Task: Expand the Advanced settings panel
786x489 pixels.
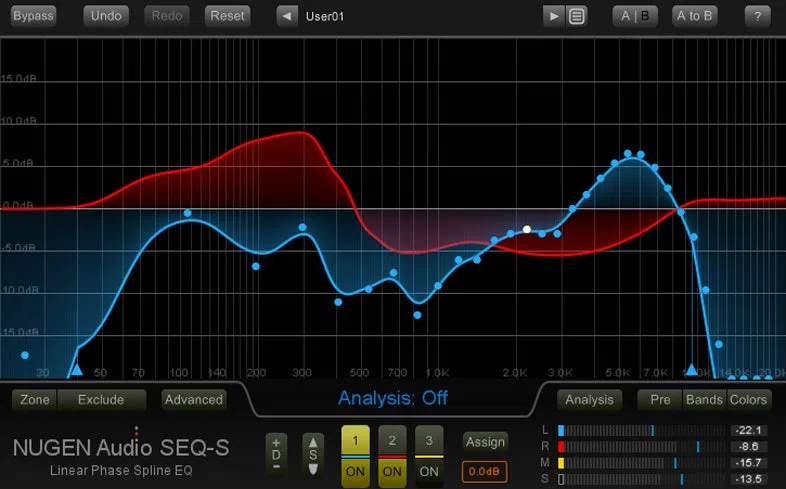Action: coord(194,400)
